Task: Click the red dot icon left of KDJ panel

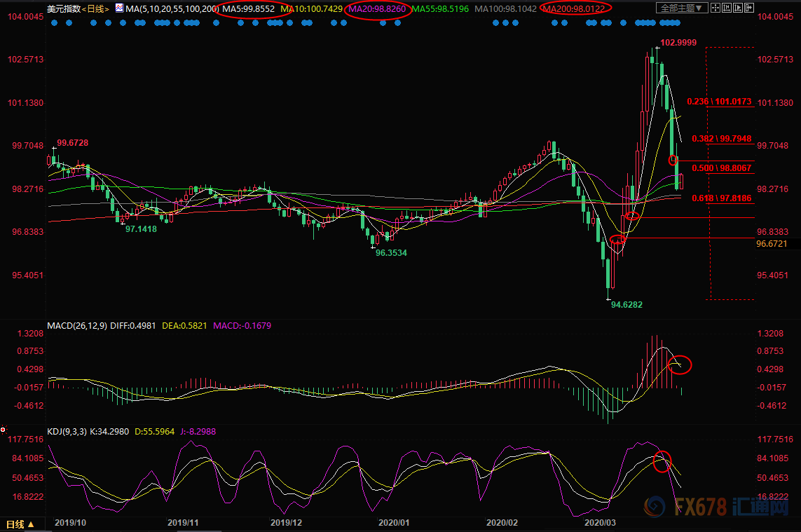Action: pyautogui.click(x=4, y=429)
